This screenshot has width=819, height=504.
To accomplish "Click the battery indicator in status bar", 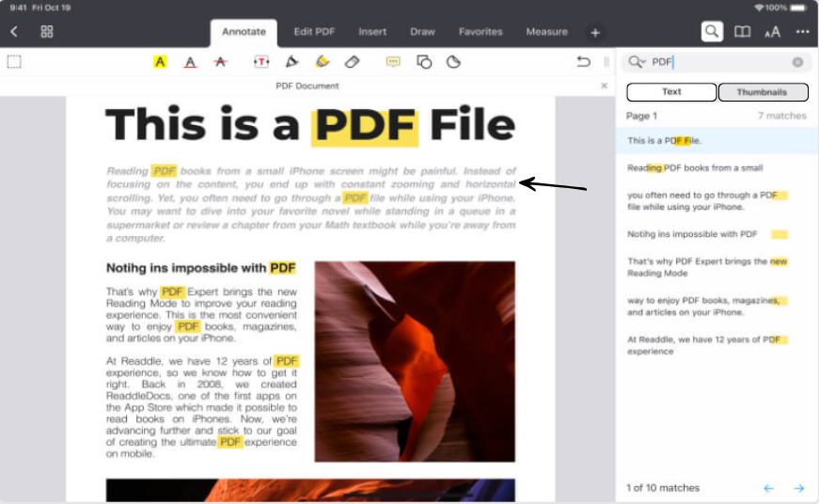I will pos(798,8).
